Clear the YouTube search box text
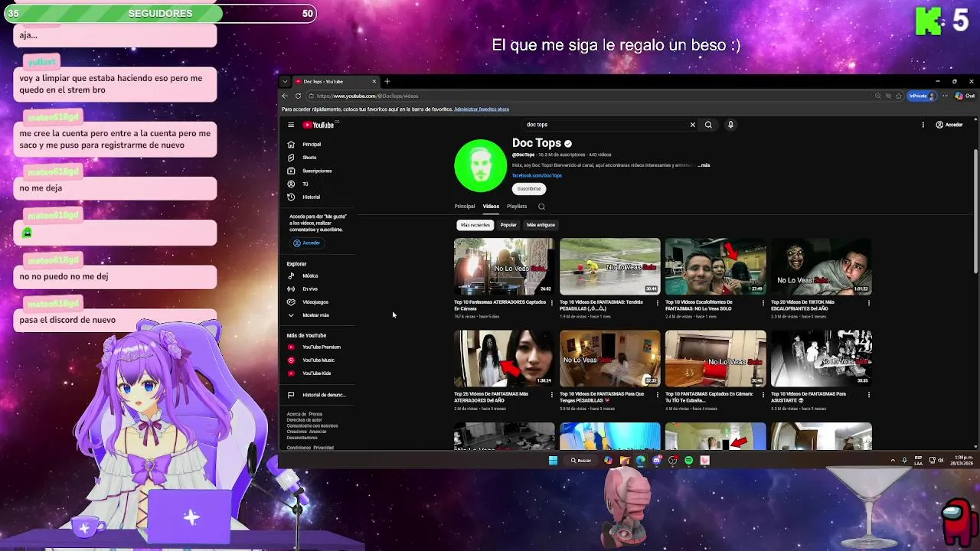Screen dimensions: 980x551 (x=692, y=125)
